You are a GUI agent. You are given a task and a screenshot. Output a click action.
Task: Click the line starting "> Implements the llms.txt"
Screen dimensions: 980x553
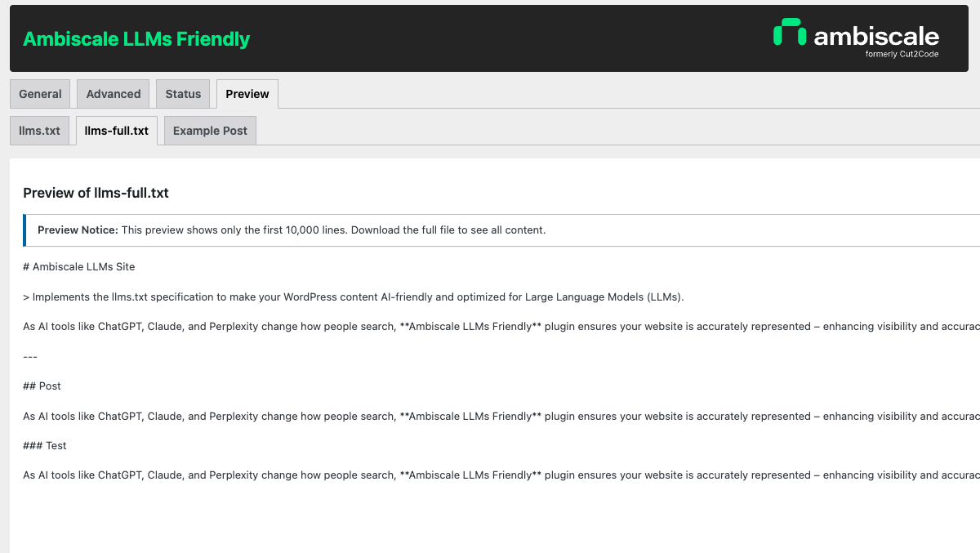tap(353, 297)
